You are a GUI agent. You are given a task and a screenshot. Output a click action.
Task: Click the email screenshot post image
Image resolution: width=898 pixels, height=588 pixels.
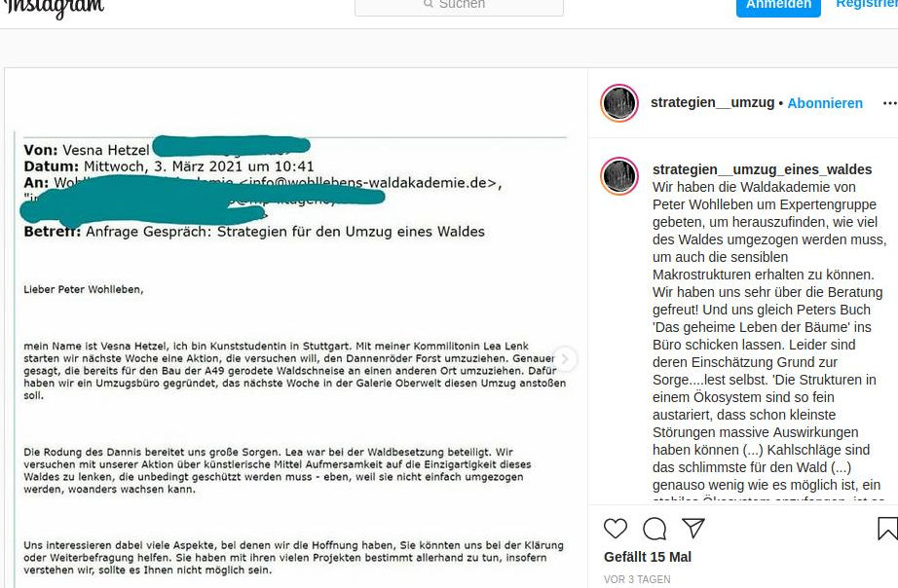pos(296,329)
